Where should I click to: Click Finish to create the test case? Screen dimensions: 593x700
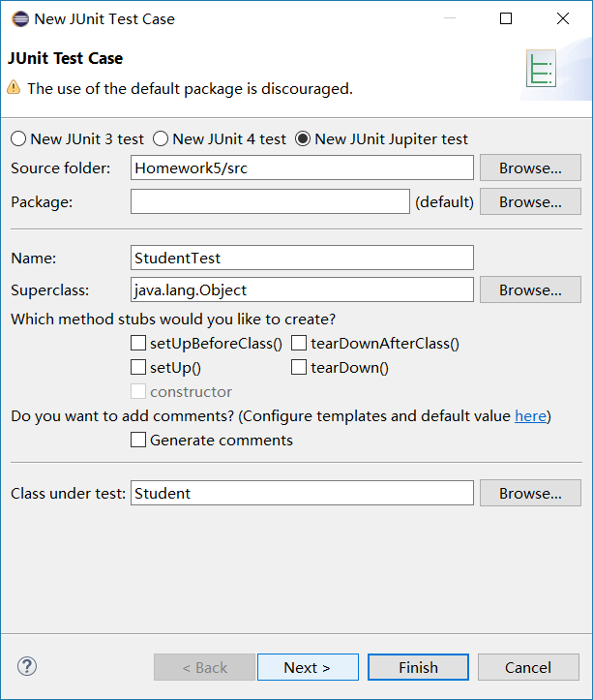pyautogui.click(x=418, y=667)
